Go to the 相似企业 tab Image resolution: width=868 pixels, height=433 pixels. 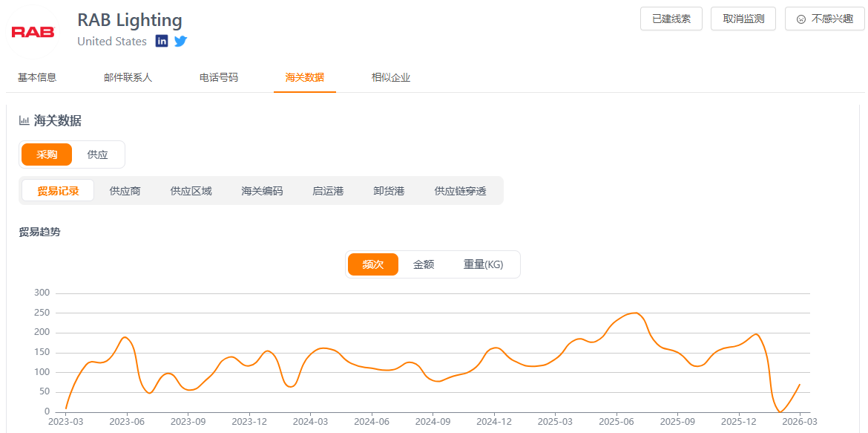pyautogui.click(x=391, y=78)
